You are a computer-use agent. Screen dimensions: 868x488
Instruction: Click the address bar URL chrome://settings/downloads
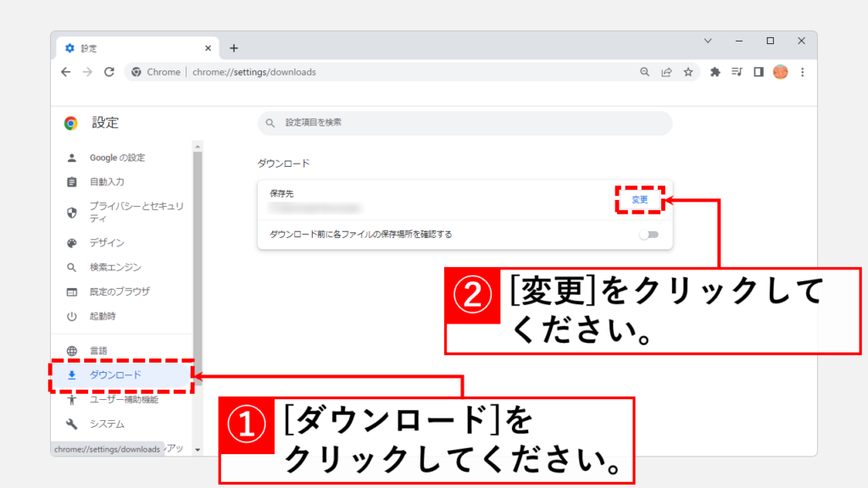point(254,72)
